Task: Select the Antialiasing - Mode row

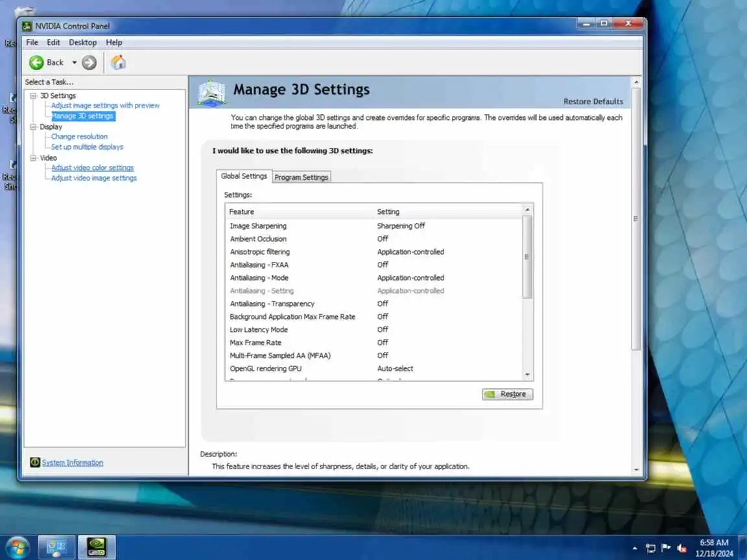Action: tap(374, 277)
